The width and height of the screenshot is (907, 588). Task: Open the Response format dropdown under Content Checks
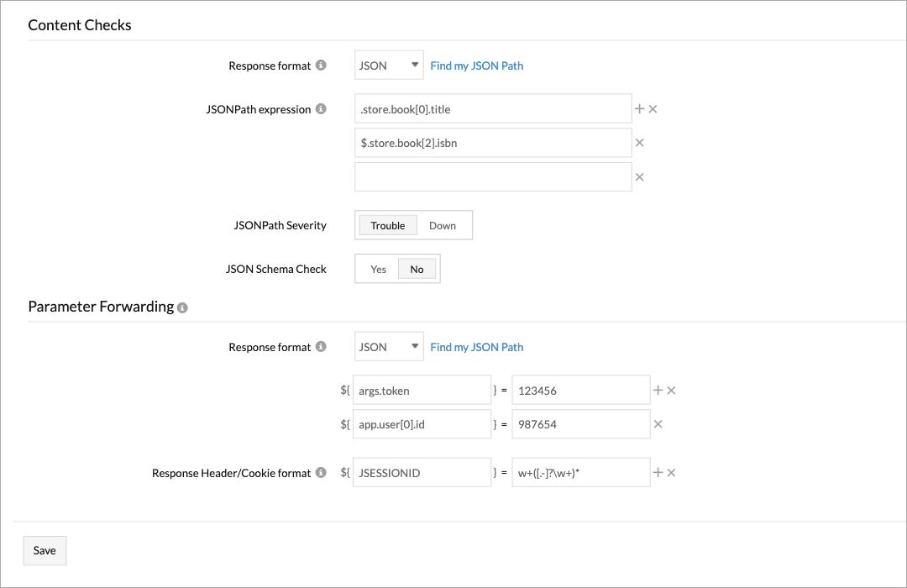point(388,65)
